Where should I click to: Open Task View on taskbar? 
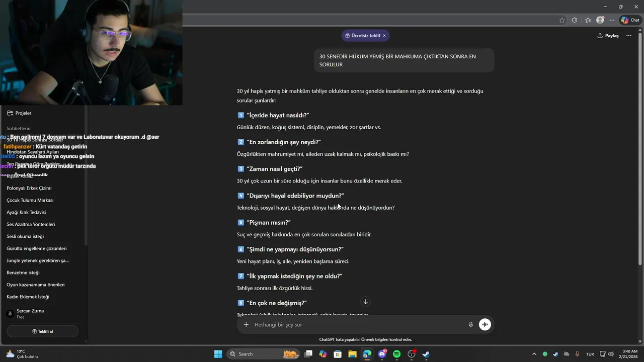tap(308, 354)
